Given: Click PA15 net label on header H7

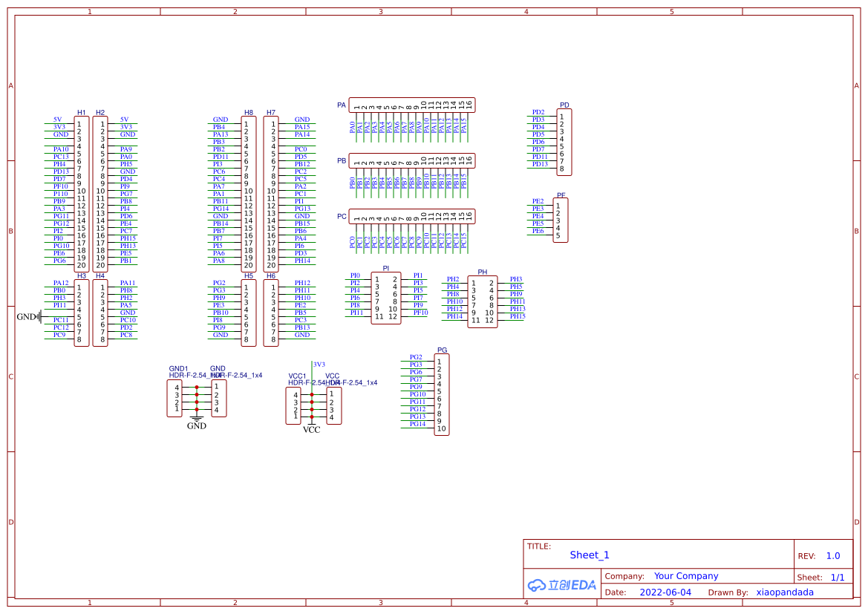Looking at the screenshot, I should [302, 128].
